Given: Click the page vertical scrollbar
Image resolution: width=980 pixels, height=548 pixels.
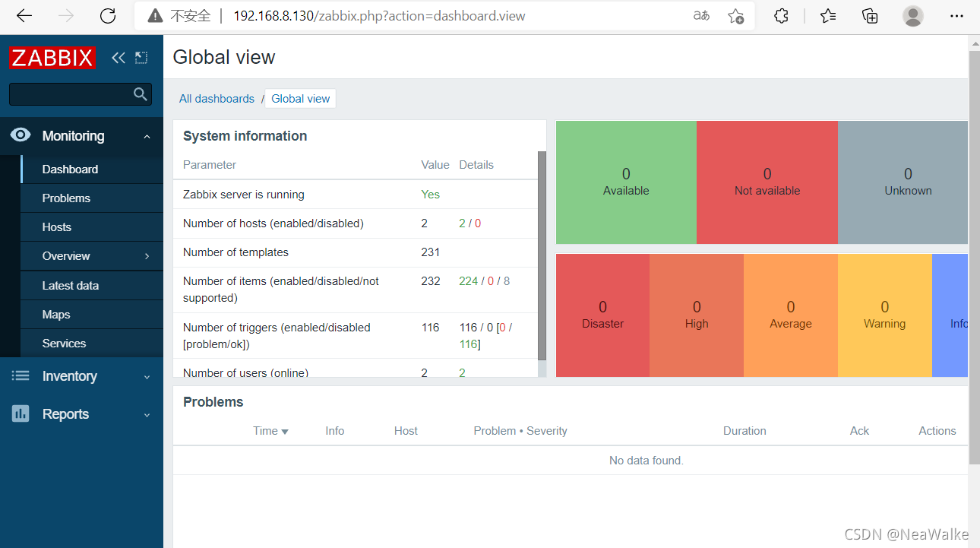Looking at the screenshot, I should 975,258.
